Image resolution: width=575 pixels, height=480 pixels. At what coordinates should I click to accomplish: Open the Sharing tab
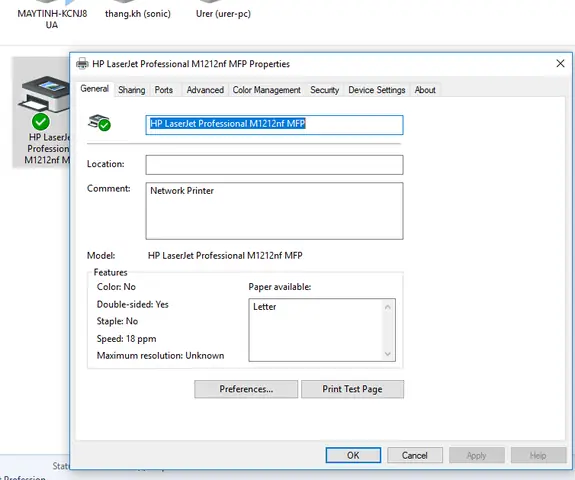pyautogui.click(x=132, y=90)
